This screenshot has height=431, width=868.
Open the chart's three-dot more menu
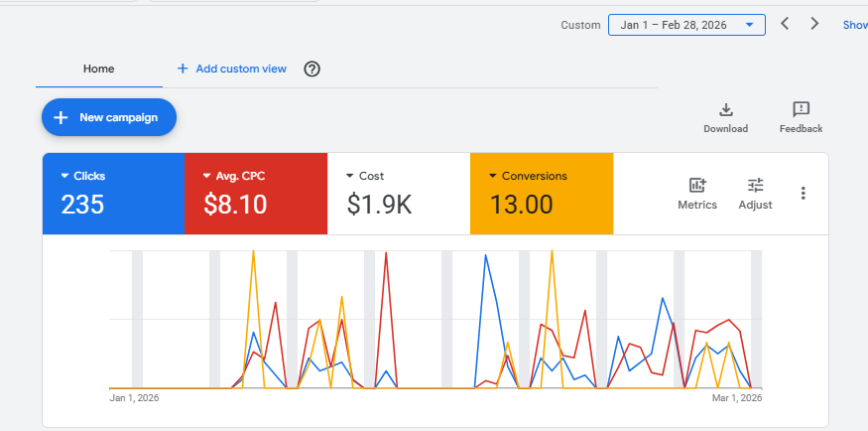pos(804,194)
